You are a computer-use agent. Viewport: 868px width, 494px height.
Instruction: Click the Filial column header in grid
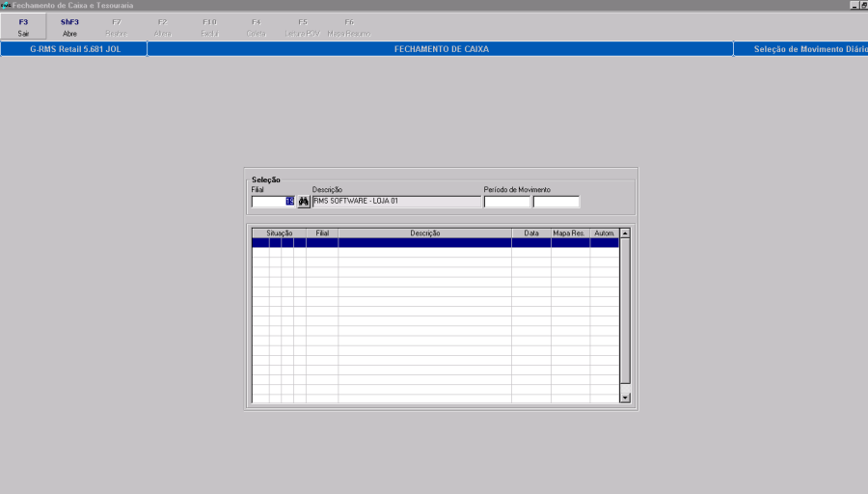tap(322, 233)
